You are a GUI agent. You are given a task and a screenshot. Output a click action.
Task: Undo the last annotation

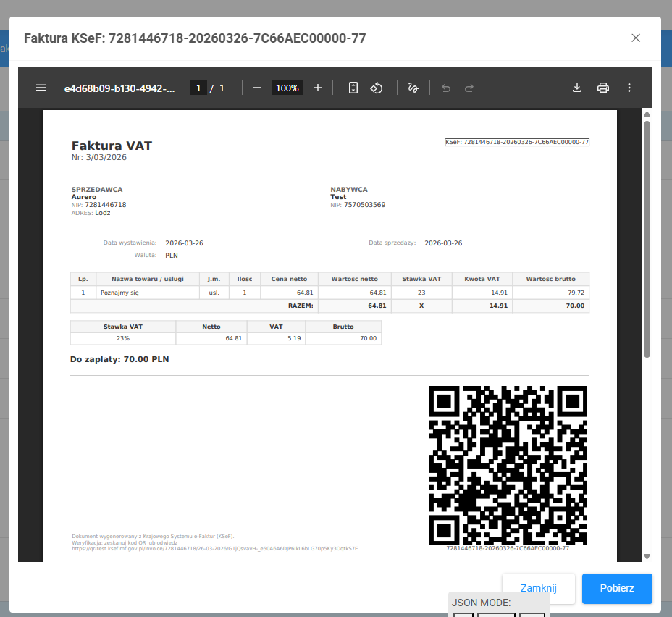(446, 88)
